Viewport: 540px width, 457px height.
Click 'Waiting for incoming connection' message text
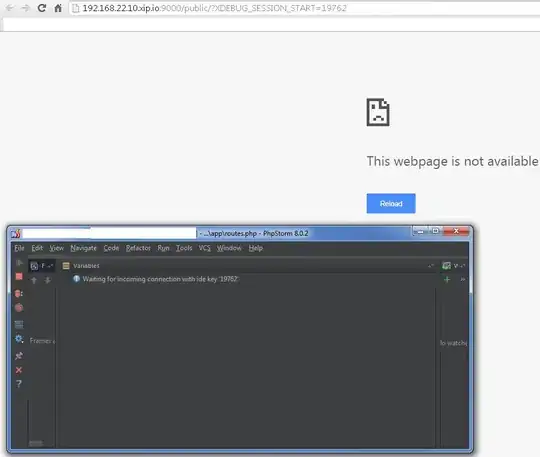161,279
